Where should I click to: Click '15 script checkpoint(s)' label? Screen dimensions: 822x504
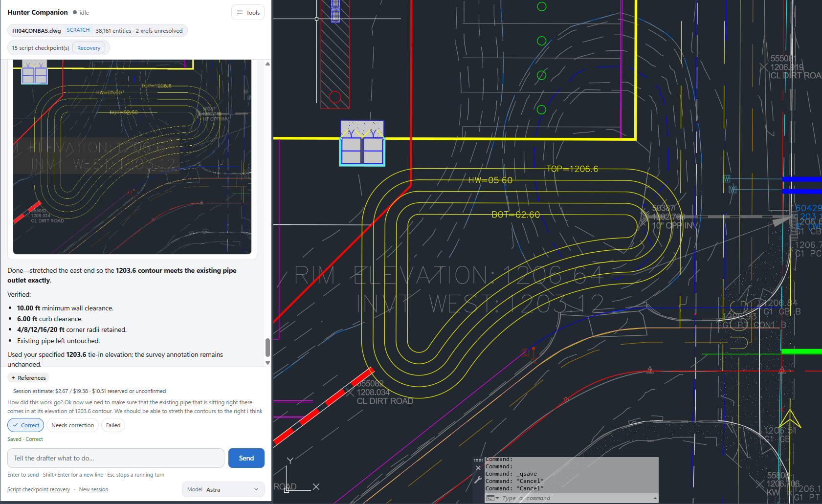point(41,48)
